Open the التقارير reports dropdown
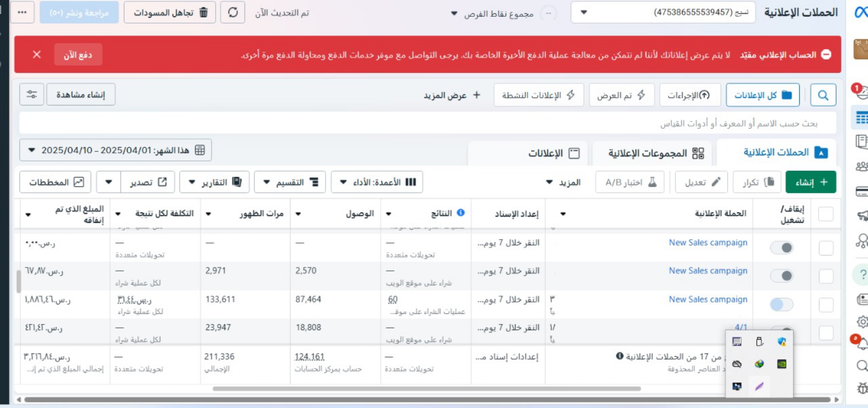Screen dimensions: 868x408 215,182
